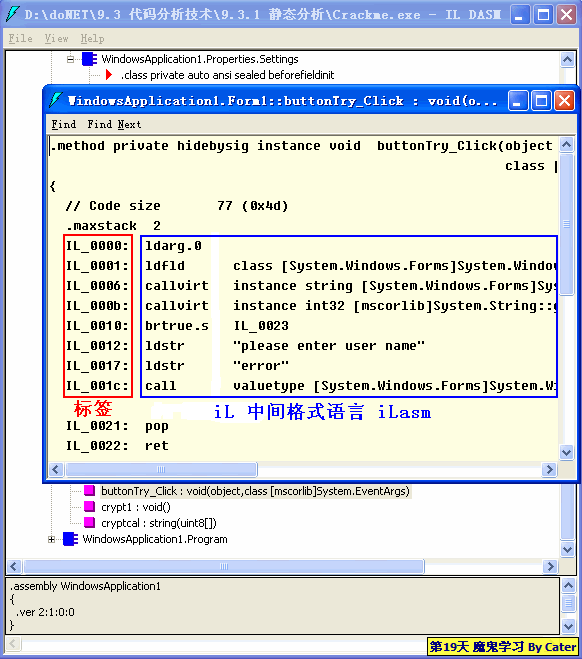The width and height of the screenshot is (582, 659).
Task: Close the IL DASM main window
Action: [566, 15]
